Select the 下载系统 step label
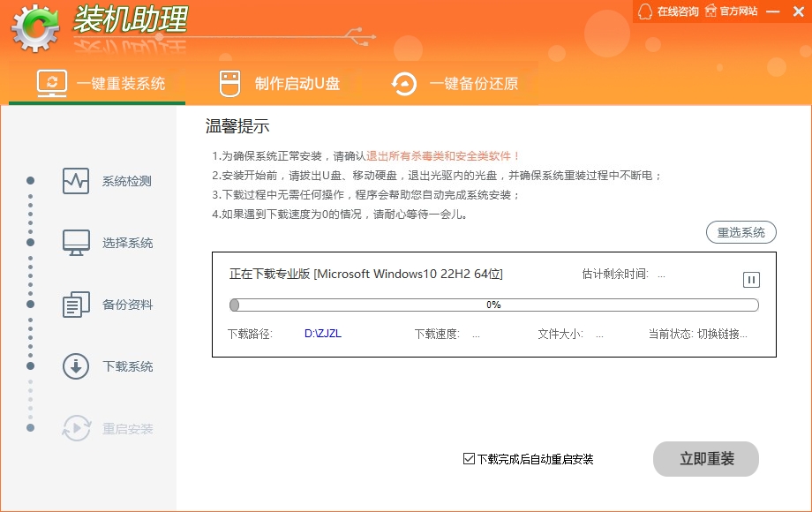 click(x=127, y=366)
